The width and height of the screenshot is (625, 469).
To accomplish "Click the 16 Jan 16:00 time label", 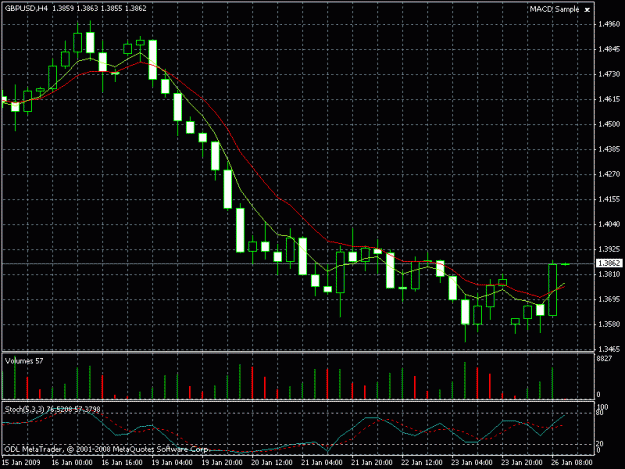I will pos(122,462).
